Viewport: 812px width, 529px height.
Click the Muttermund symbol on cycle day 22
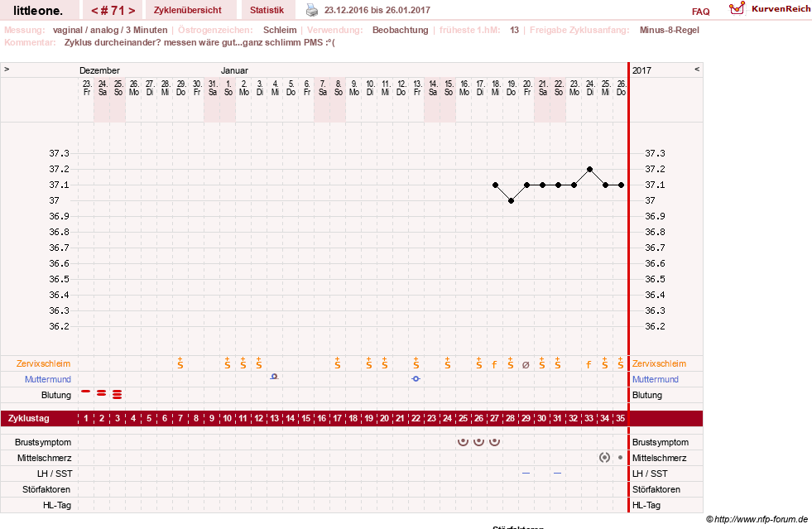(416, 379)
